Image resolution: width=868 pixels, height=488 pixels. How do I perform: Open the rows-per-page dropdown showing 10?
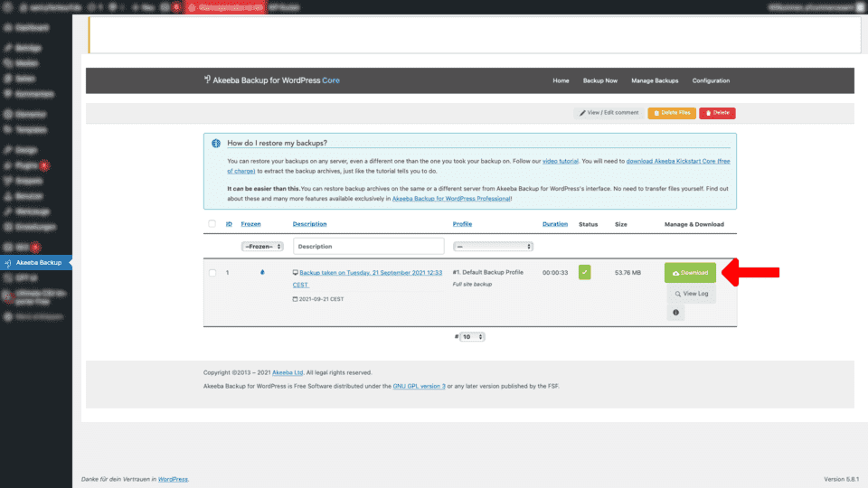pyautogui.click(x=472, y=336)
